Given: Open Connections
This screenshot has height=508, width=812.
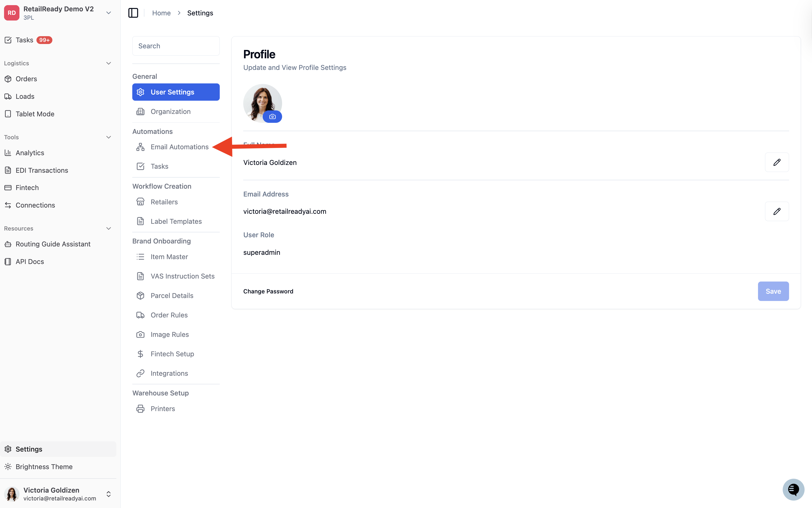Looking at the screenshot, I should pyautogui.click(x=35, y=205).
